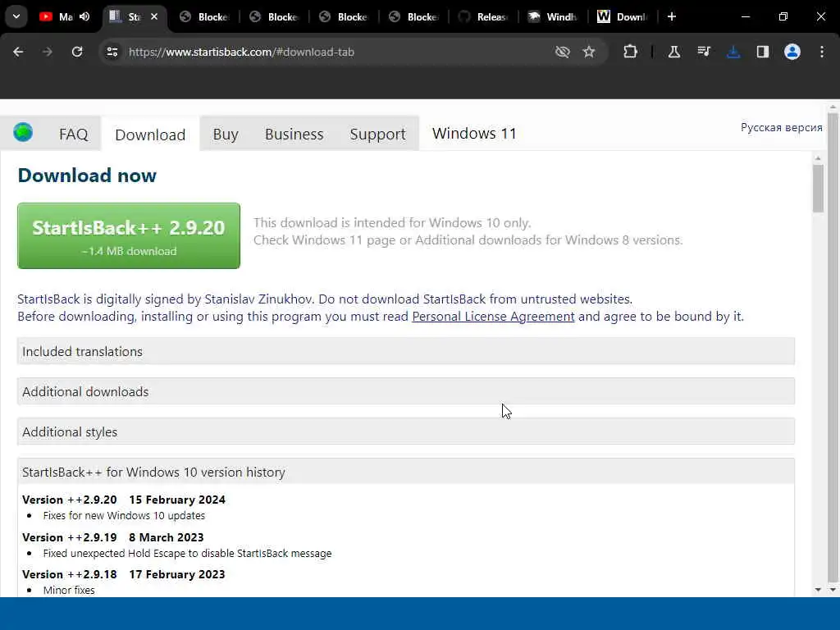Click the Download now heading

coord(87,176)
